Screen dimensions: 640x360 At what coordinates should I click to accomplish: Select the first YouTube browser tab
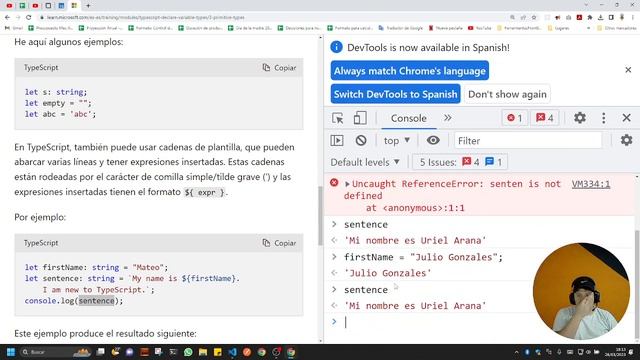tap(9, 6)
